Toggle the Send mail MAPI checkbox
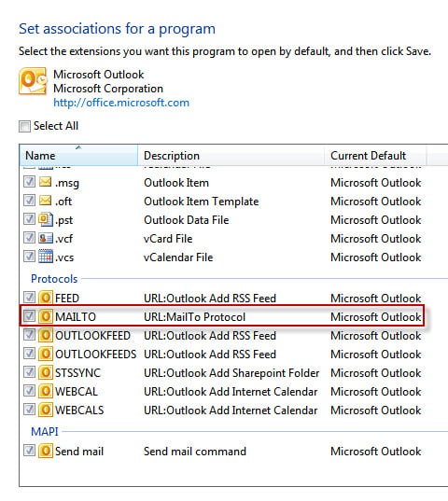 (x=29, y=451)
